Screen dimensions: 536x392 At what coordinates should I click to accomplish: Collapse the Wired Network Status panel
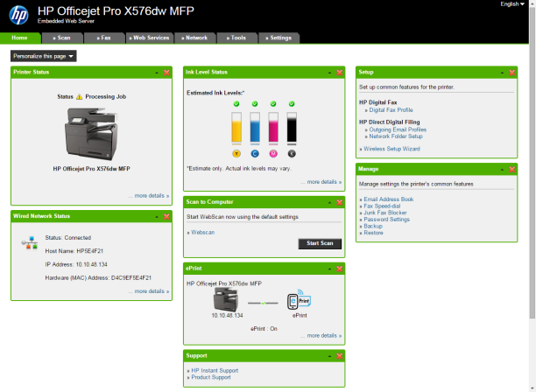point(157,217)
